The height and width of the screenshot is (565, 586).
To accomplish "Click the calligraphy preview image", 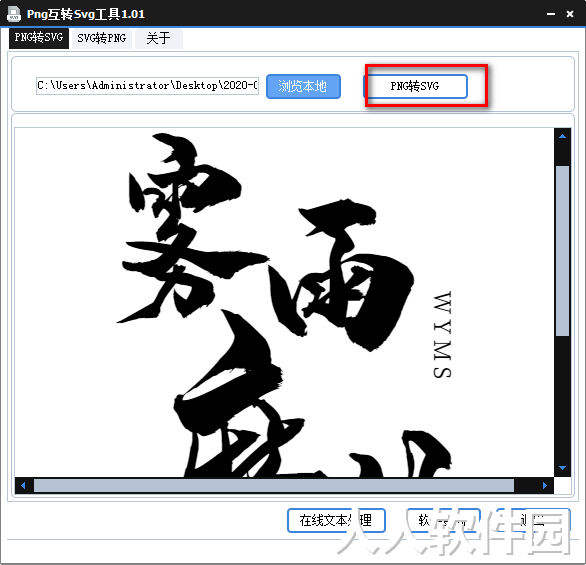I will click(284, 302).
